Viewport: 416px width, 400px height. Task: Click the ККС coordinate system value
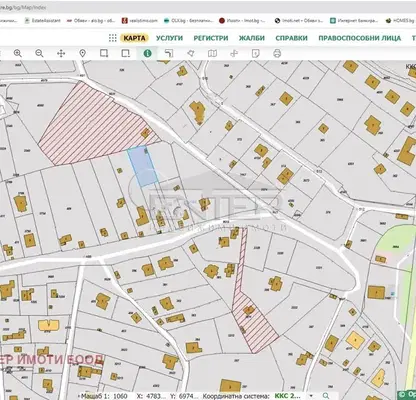point(287,396)
